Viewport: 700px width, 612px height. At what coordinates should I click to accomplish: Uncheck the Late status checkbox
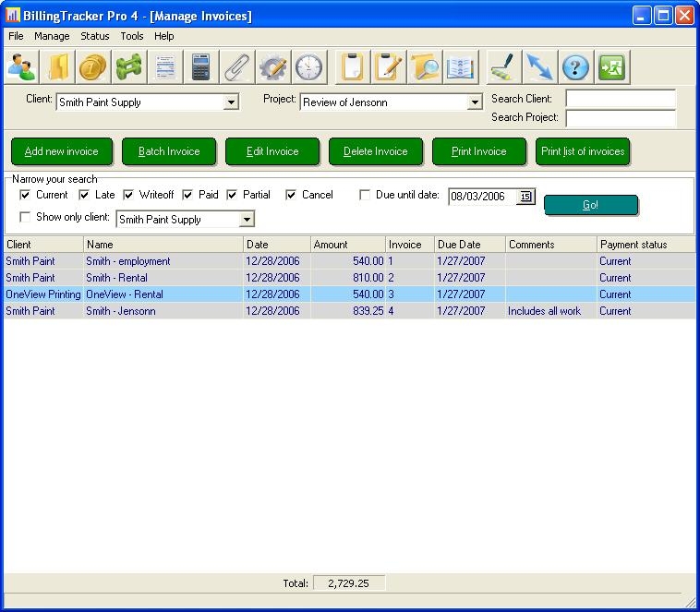coord(85,195)
